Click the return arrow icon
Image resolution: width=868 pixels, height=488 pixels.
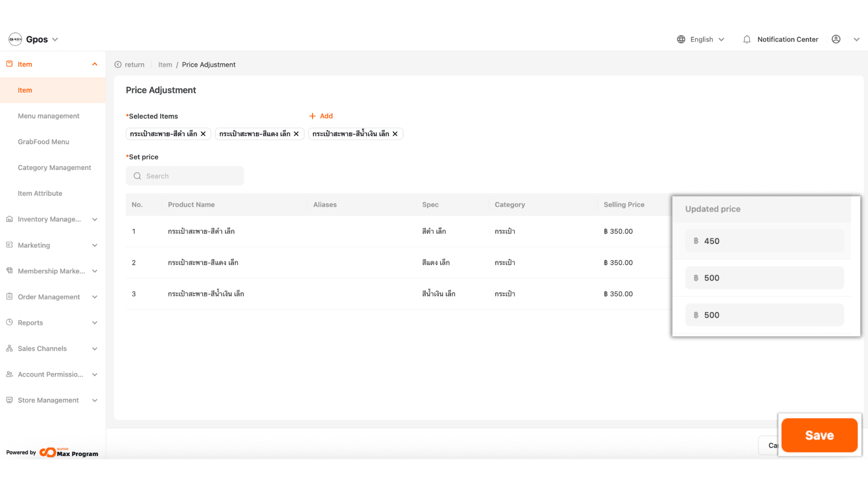click(118, 65)
